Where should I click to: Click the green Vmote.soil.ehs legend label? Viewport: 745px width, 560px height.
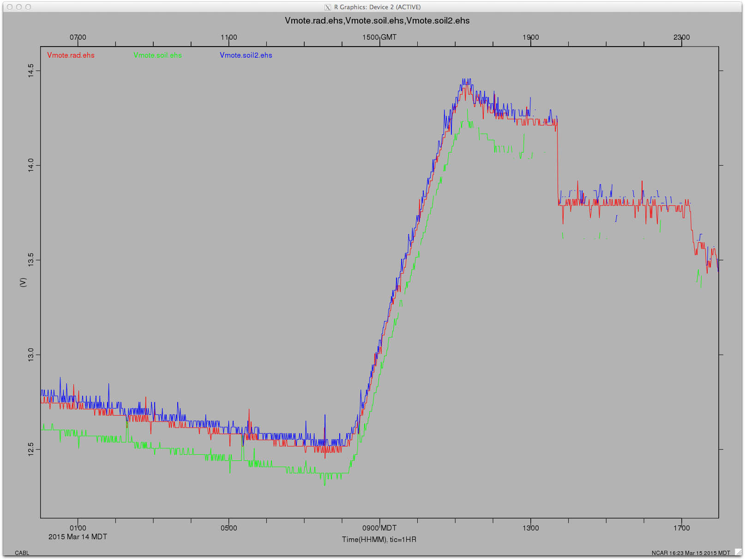(157, 55)
